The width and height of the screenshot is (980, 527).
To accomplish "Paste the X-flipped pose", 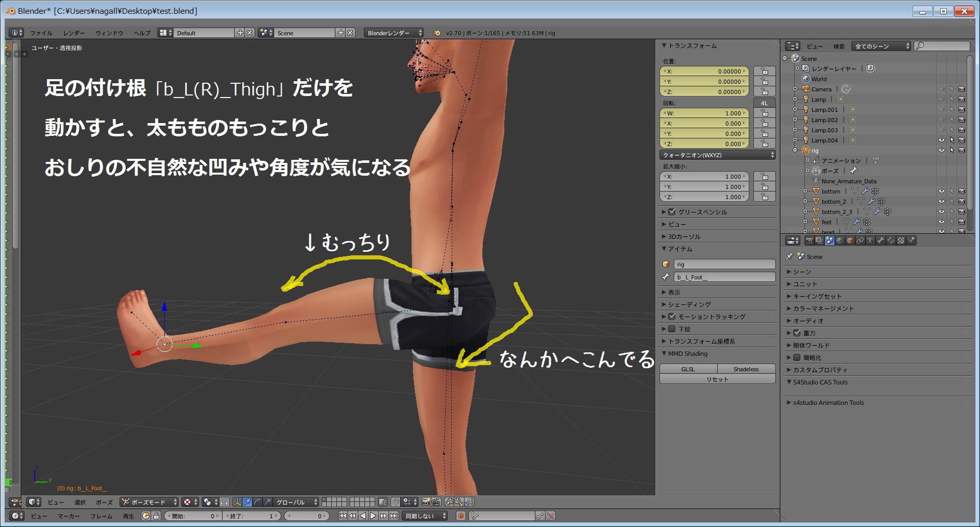I will [470, 502].
